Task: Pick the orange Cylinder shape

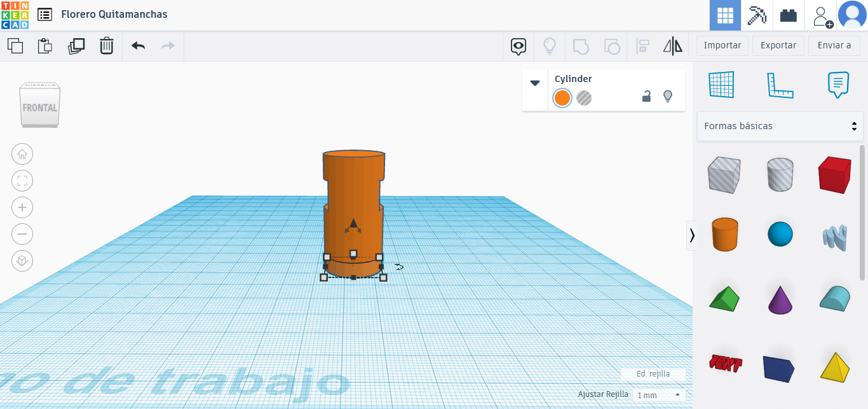Action: tap(724, 234)
